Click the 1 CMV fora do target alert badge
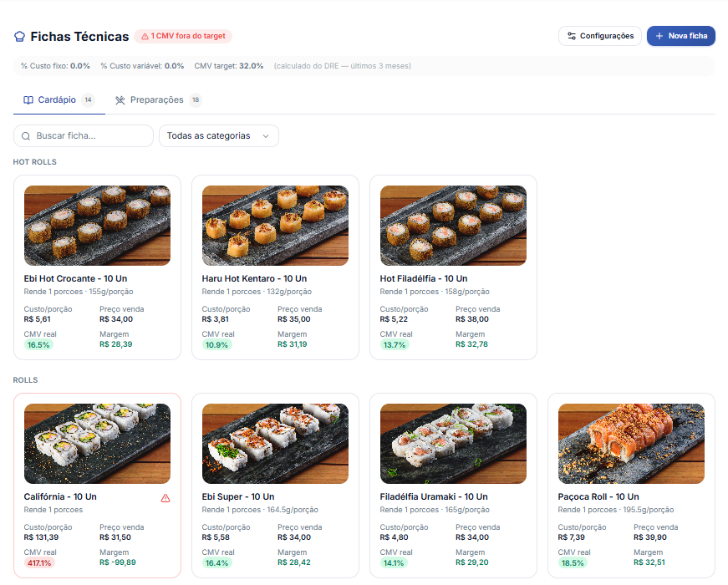Image resolution: width=728 pixels, height=585 pixels. (183, 36)
